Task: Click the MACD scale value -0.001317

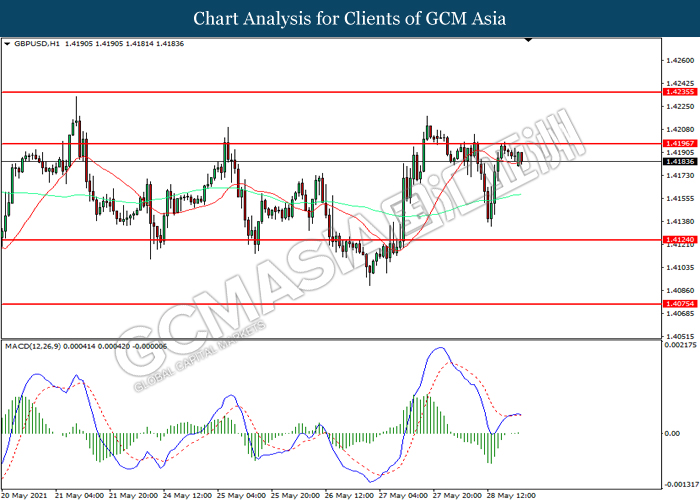Action: click(681, 485)
